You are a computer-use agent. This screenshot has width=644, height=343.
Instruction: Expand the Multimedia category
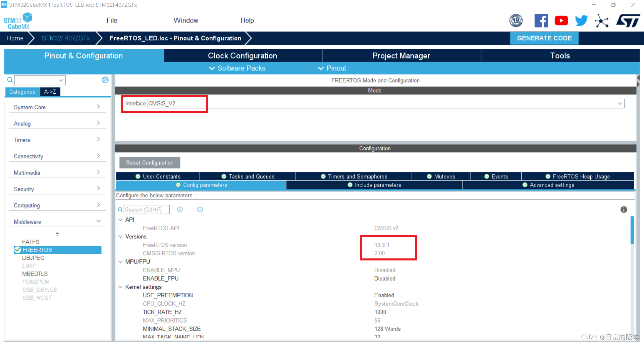[57, 173]
